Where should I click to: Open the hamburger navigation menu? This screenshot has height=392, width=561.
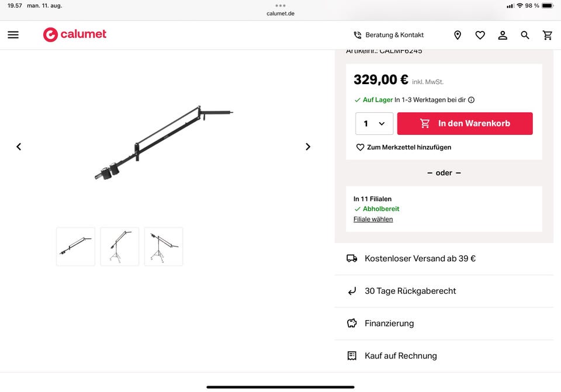[13, 35]
